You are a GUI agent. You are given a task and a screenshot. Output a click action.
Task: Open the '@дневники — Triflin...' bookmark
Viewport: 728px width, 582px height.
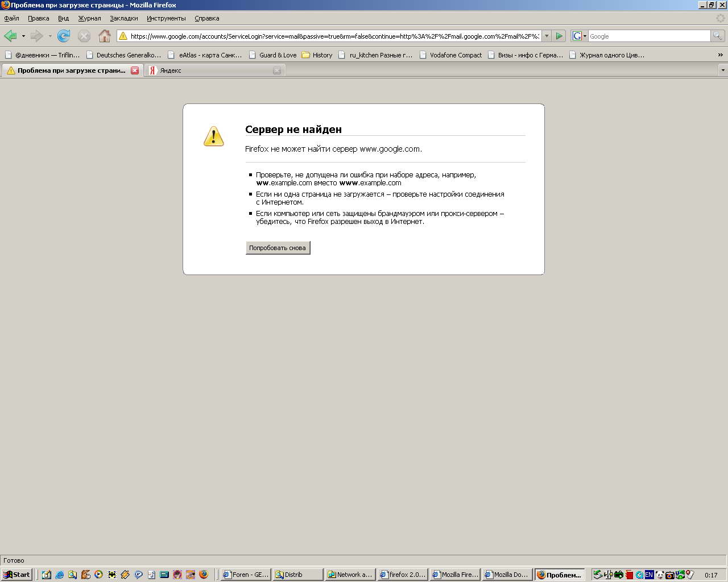click(42, 55)
